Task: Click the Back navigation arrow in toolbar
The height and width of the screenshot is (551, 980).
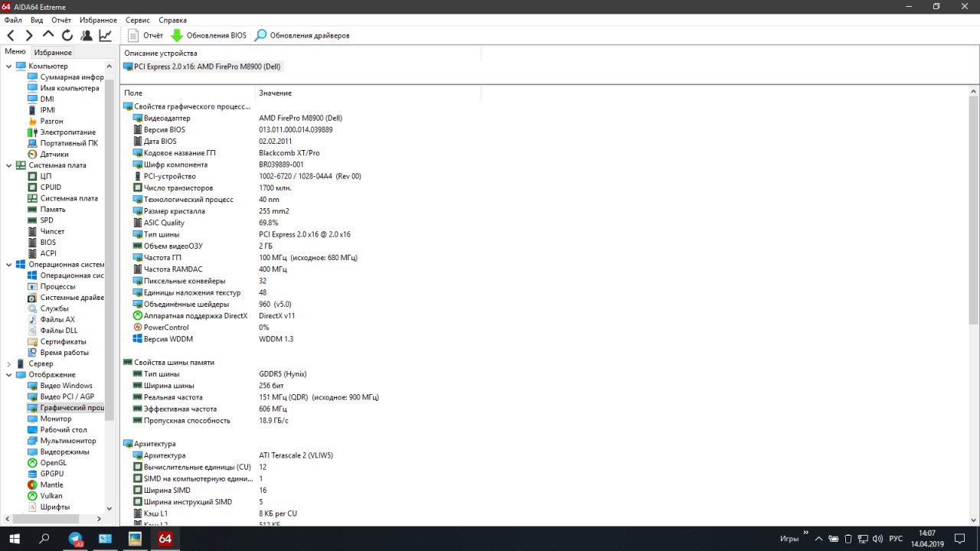Action: pos(11,35)
